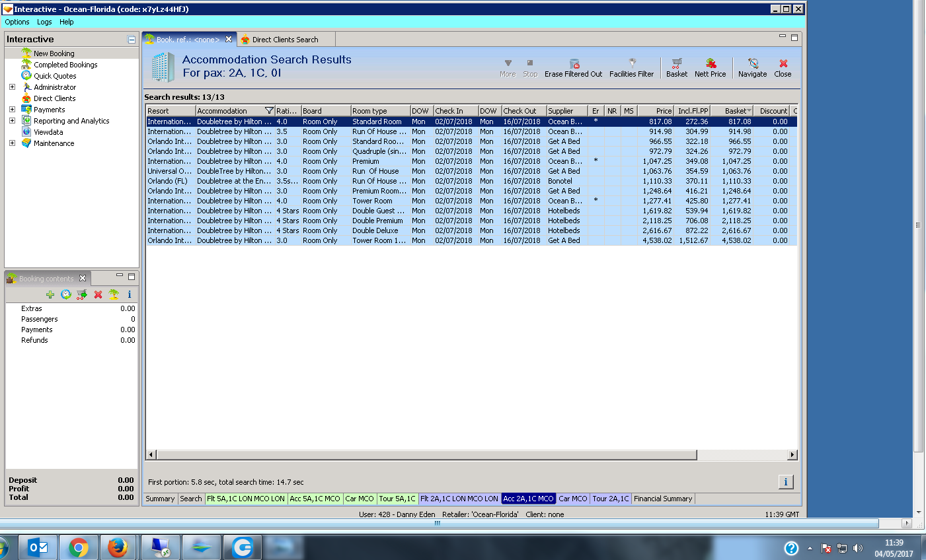Click the palm tree icon in Booking contents toolbar

click(x=114, y=295)
